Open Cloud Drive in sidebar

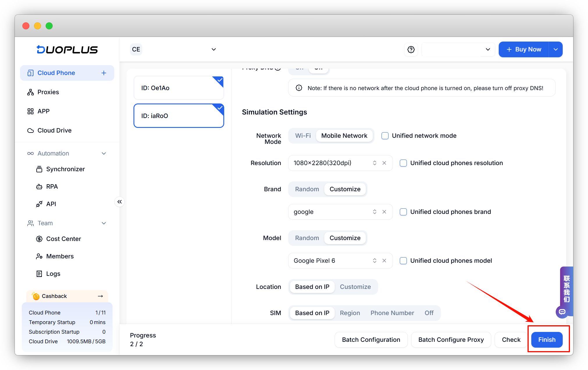(x=67, y=131)
